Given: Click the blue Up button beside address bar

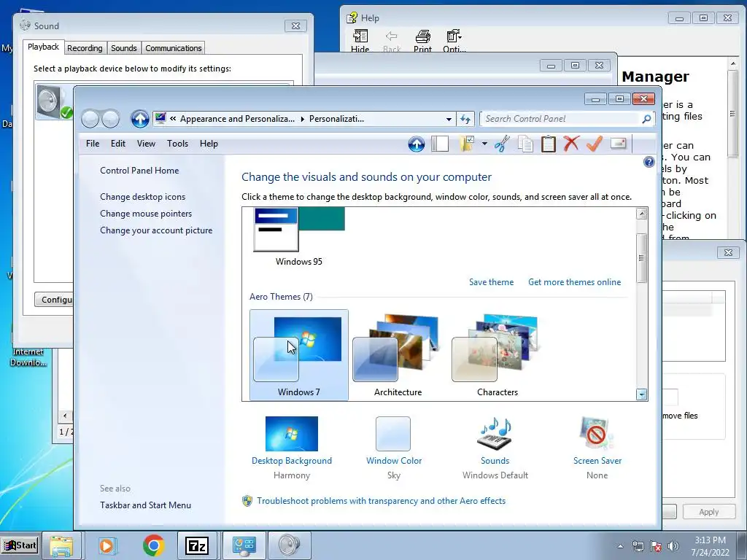Looking at the screenshot, I should (139, 119).
